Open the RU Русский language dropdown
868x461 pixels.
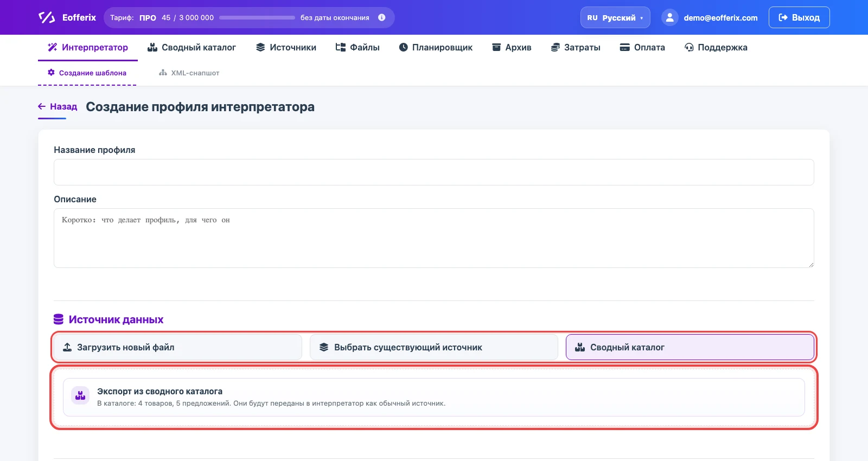(x=615, y=17)
